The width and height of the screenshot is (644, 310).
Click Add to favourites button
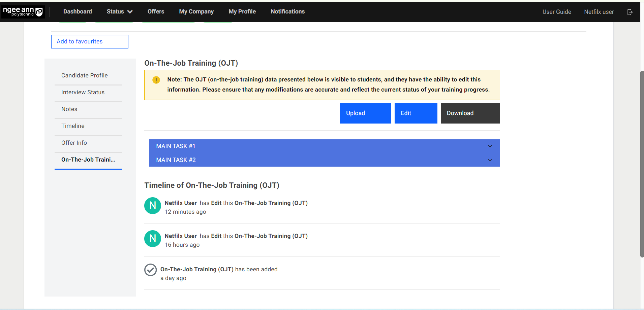point(90,42)
